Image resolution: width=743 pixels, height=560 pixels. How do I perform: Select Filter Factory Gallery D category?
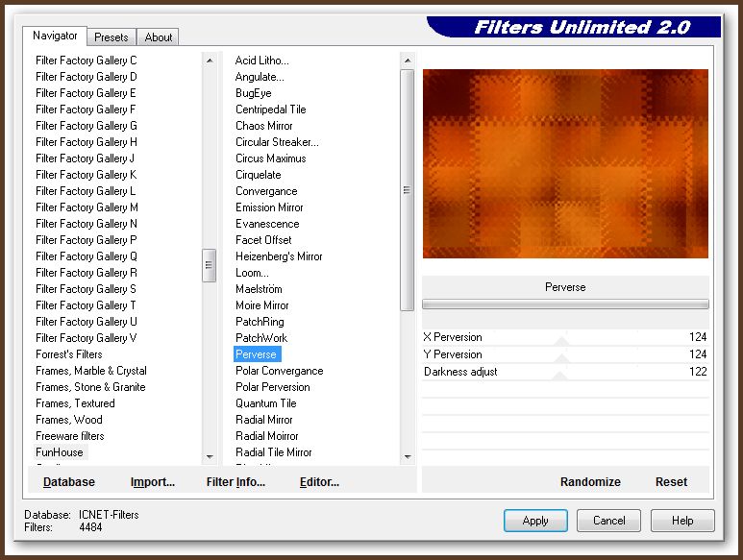(87, 77)
